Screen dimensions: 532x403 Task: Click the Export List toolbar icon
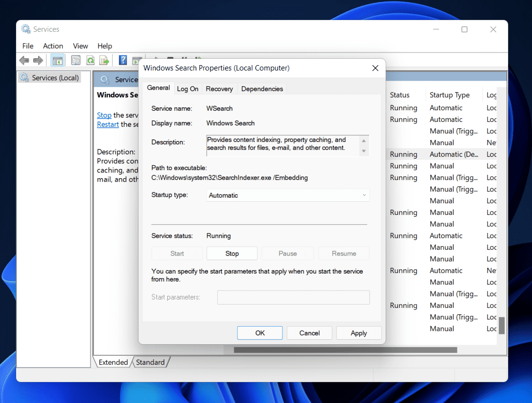tap(104, 60)
